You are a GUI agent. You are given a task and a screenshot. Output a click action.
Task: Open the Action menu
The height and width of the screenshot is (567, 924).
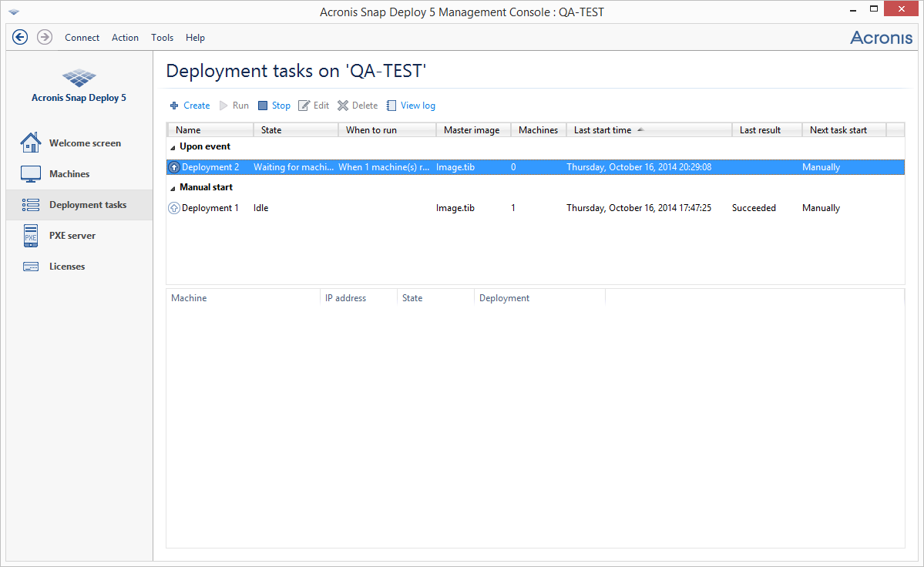pos(125,37)
